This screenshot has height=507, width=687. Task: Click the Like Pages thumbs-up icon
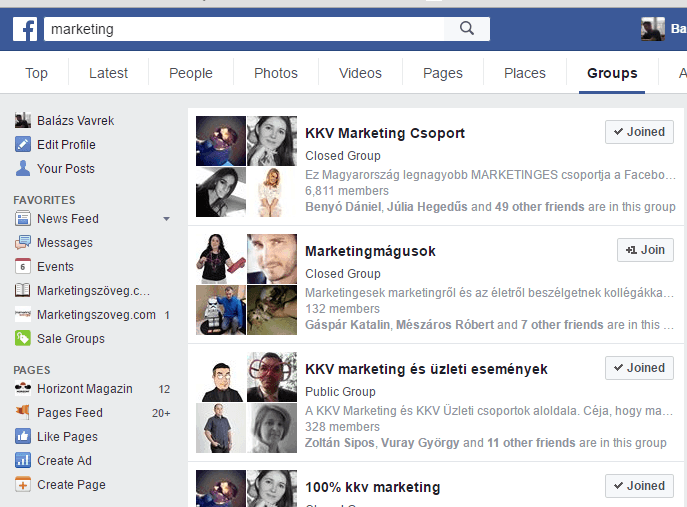[23, 436]
